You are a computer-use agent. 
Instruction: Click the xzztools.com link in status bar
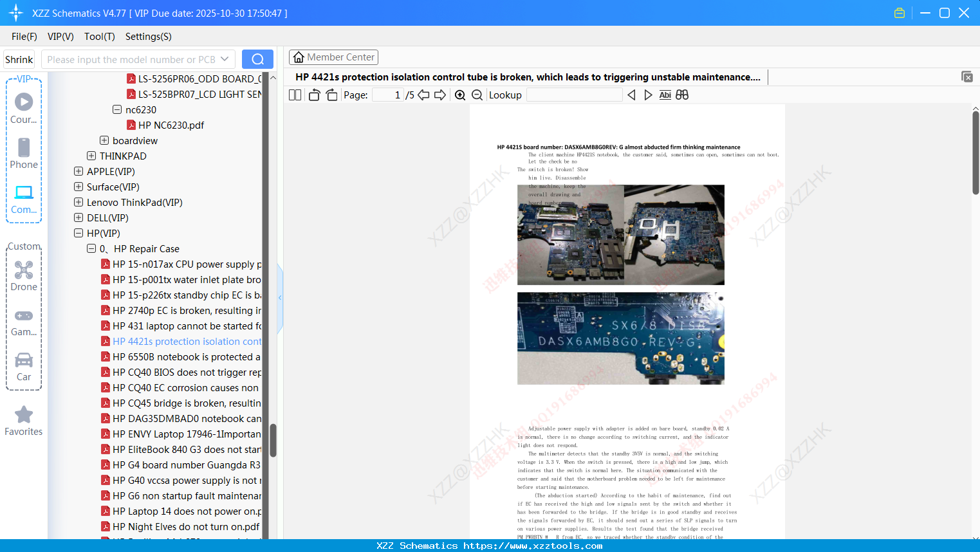533,546
